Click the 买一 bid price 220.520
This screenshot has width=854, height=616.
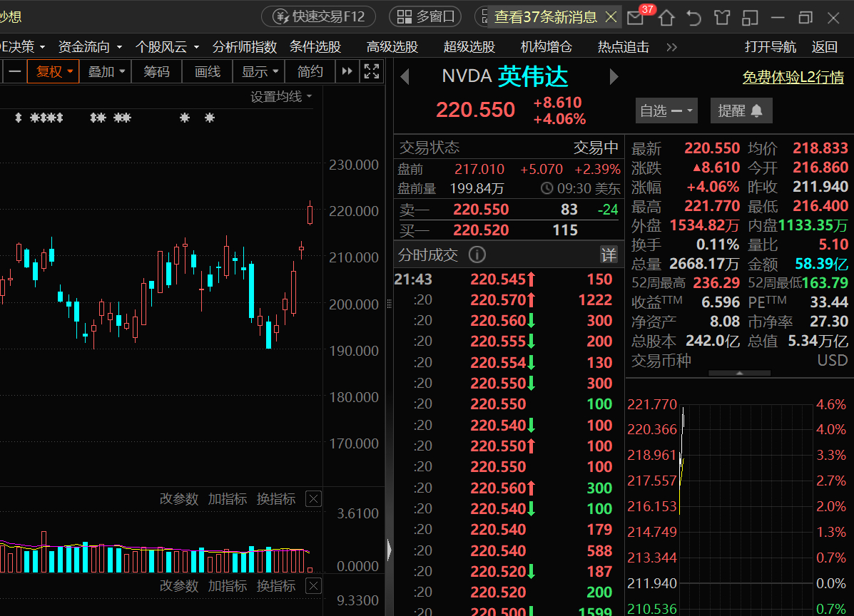(481, 230)
